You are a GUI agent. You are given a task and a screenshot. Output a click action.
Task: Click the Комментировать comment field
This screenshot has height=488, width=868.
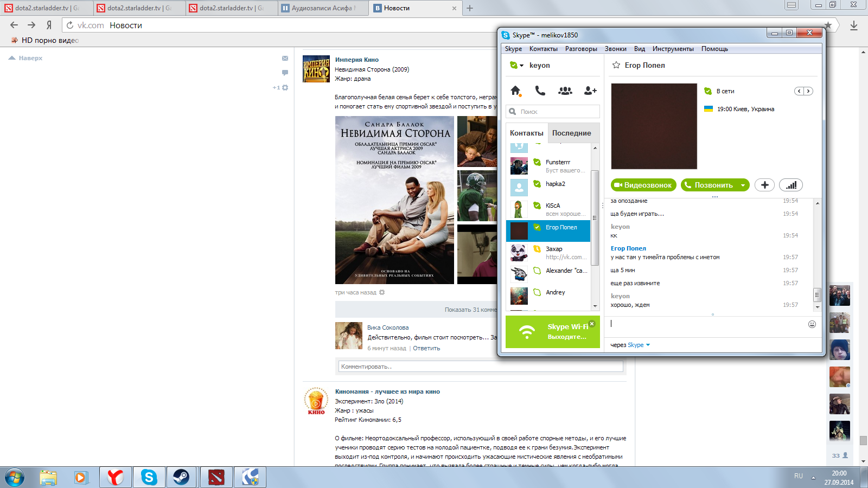coord(481,367)
